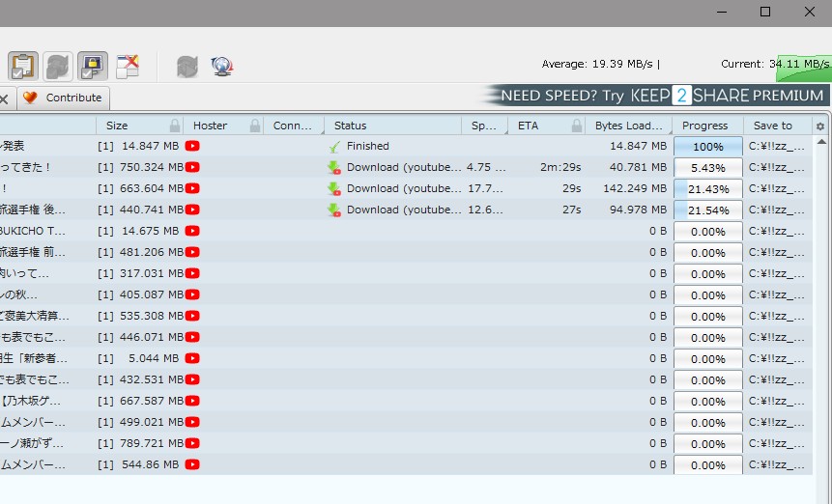This screenshot has height=504, width=832.
Task: Click the current speed graph
Action: [804, 68]
